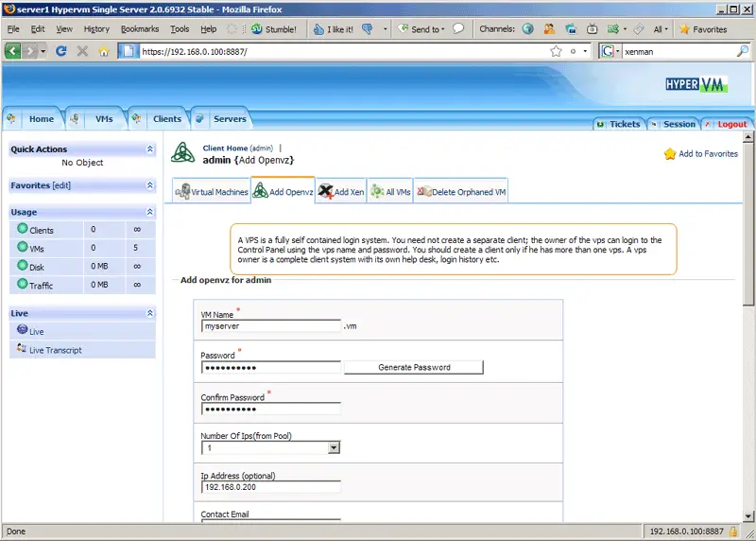This screenshot has width=756, height=541.
Task: Open the Session tab
Action: tap(674, 124)
